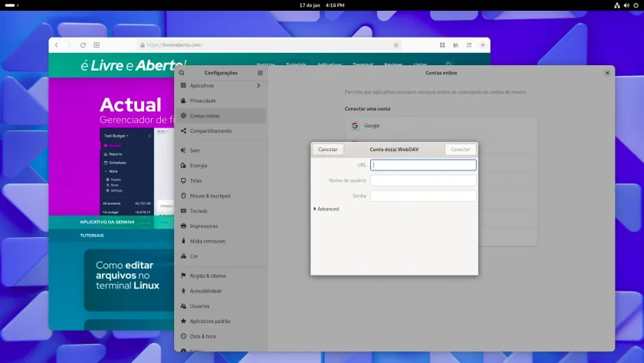Open the date and time in top bar

(x=322, y=5)
